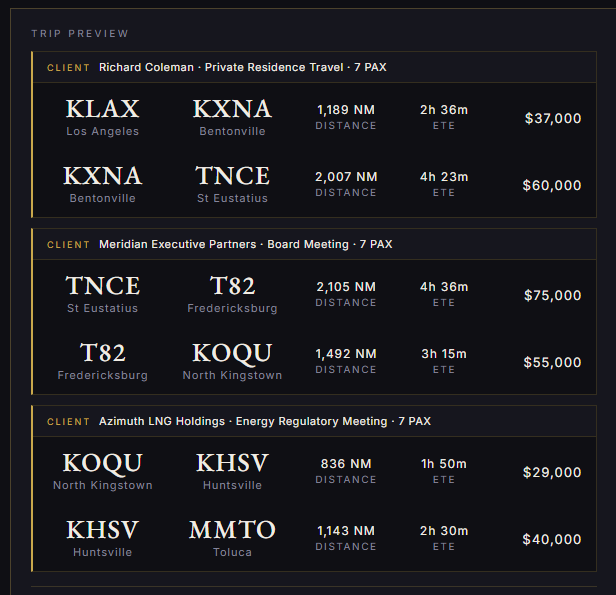Image resolution: width=616 pixels, height=595 pixels.
Task: Click the $40,000 leg price
Action: point(552,539)
